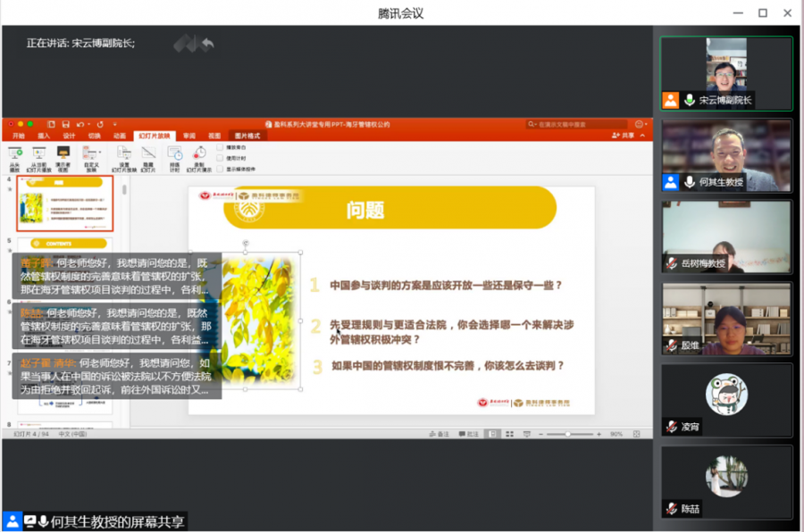Enable 显示媒体控件 checkbox

(220, 169)
